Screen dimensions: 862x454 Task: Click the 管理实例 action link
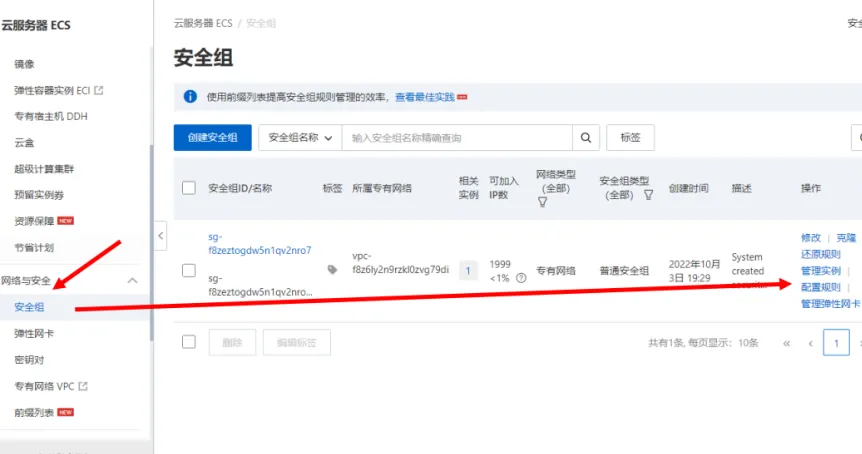coord(821,270)
